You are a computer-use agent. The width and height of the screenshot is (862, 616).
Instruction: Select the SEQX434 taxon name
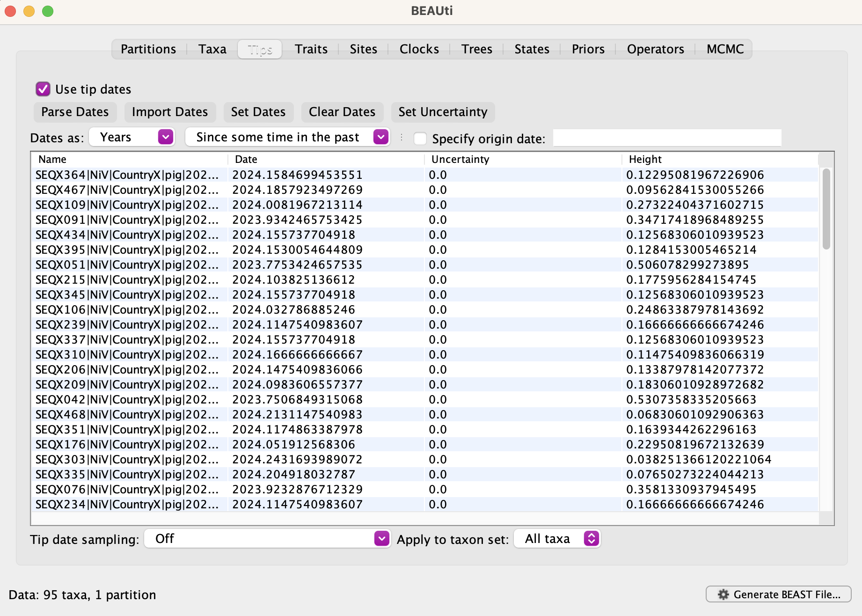coord(127,235)
